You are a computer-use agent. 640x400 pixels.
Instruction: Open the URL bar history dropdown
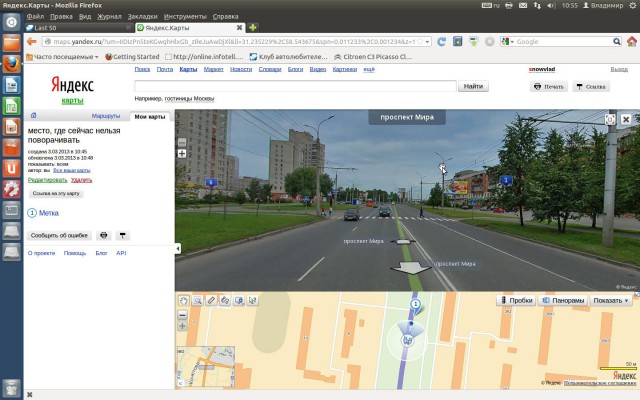[x=427, y=42]
